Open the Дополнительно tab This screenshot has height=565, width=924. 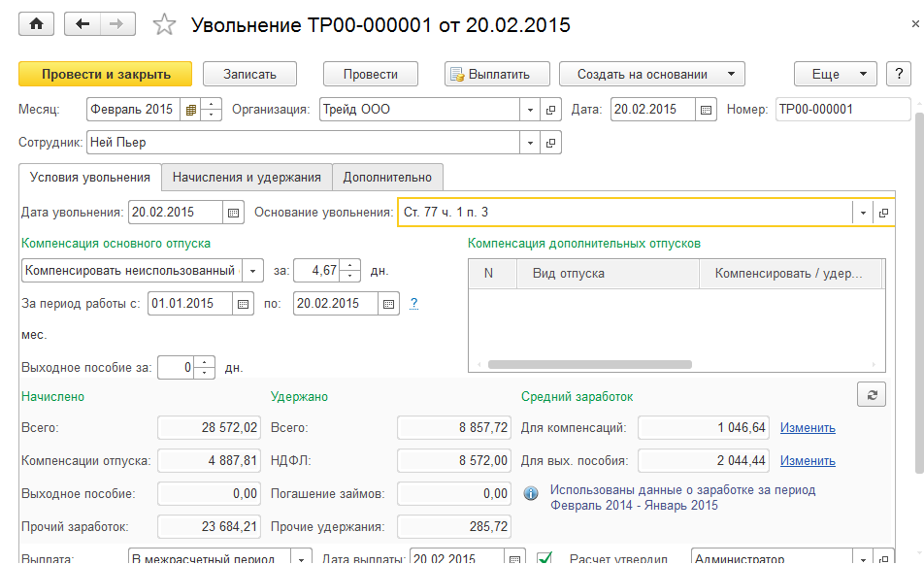coord(387,177)
